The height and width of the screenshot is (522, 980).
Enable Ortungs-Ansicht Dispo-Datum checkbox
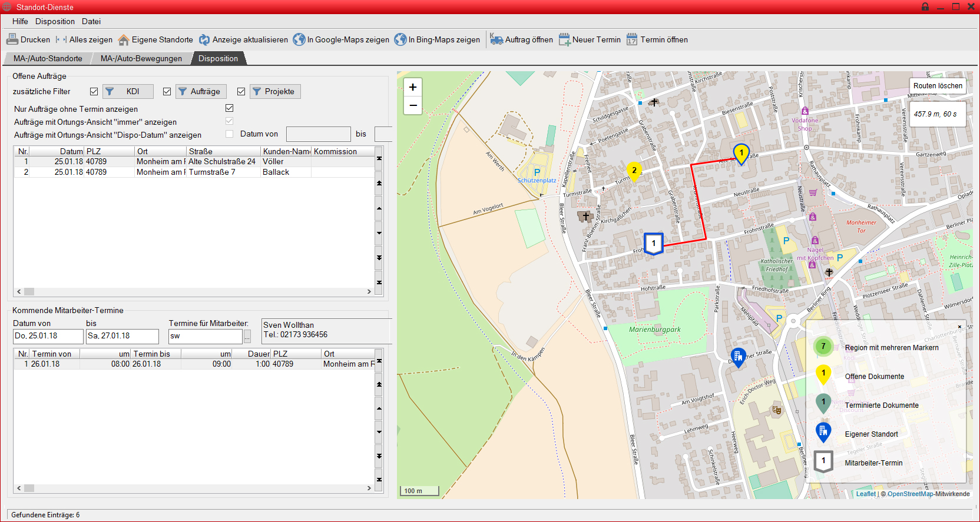[230, 134]
